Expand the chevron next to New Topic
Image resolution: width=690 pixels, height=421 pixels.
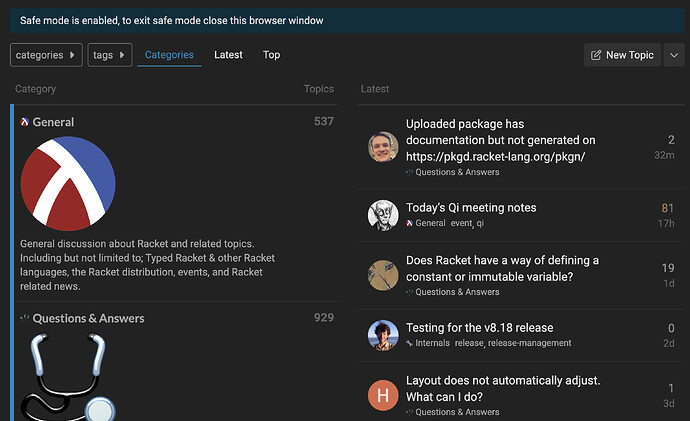coord(674,55)
